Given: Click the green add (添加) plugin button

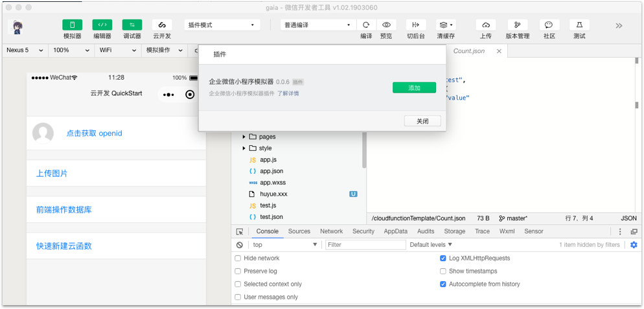Looking at the screenshot, I should coord(414,87).
